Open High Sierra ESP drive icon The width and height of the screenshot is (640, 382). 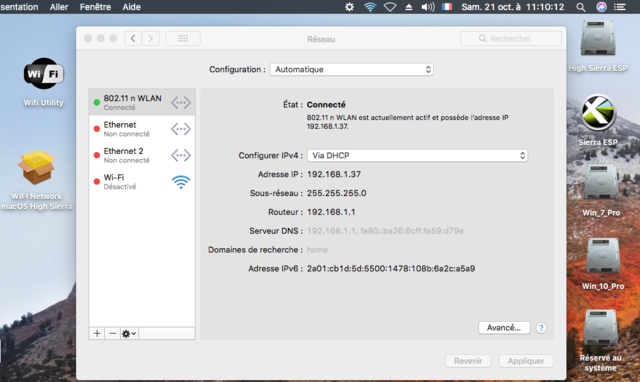[598, 39]
